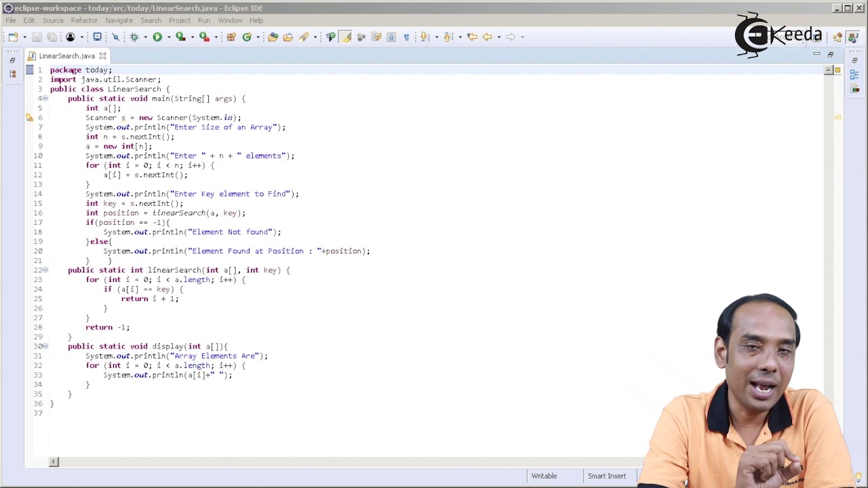868x488 pixels.
Task: Open a console using monitor icon
Action: (x=97, y=37)
